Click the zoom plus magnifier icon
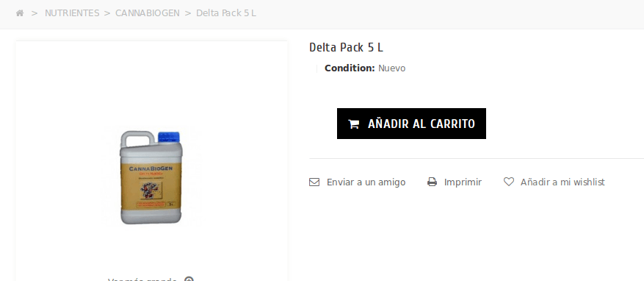Image resolution: width=644 pixels, height=281 pixels. pos(189,280)
